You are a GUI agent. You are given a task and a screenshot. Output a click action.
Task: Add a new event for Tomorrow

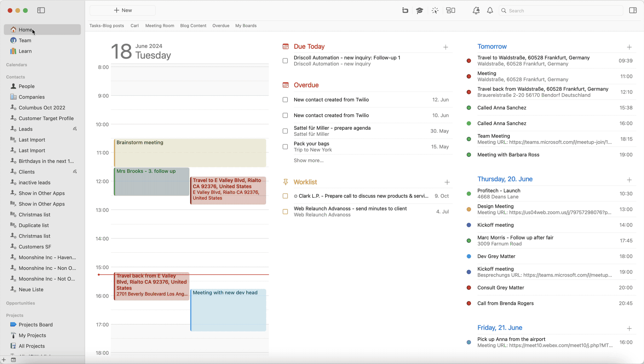[629, 47]
